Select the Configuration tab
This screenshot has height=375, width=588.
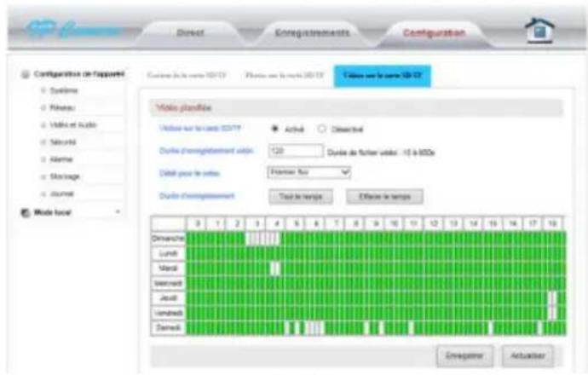click(x=435, y=33)
